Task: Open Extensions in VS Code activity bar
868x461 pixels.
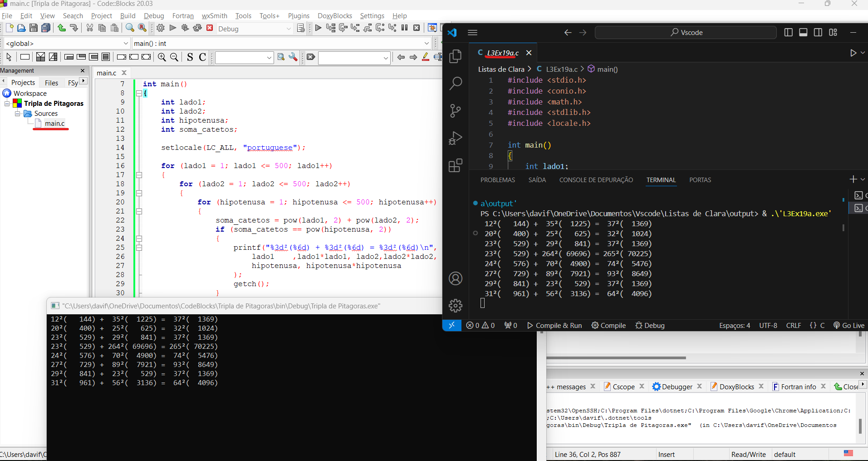Action: [456, 165]
